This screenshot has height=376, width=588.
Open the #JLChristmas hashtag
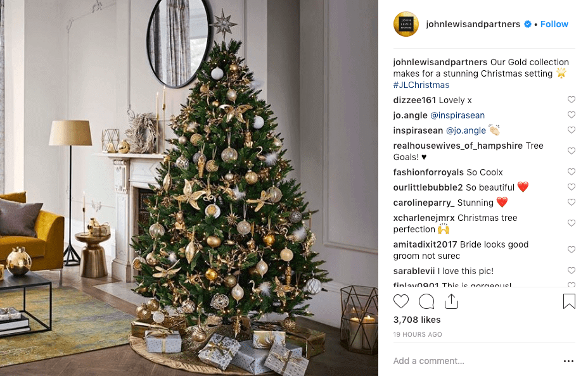(x=421, y=85)
